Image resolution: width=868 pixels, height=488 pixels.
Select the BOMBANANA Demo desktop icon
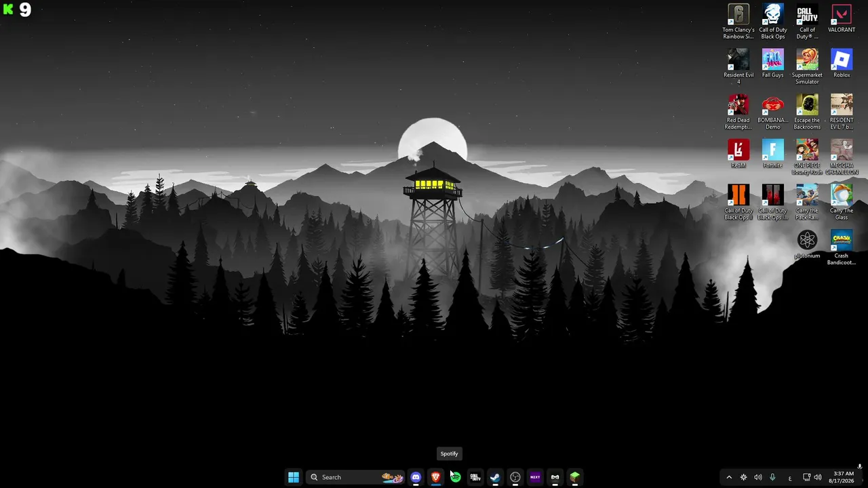(773, 113)
